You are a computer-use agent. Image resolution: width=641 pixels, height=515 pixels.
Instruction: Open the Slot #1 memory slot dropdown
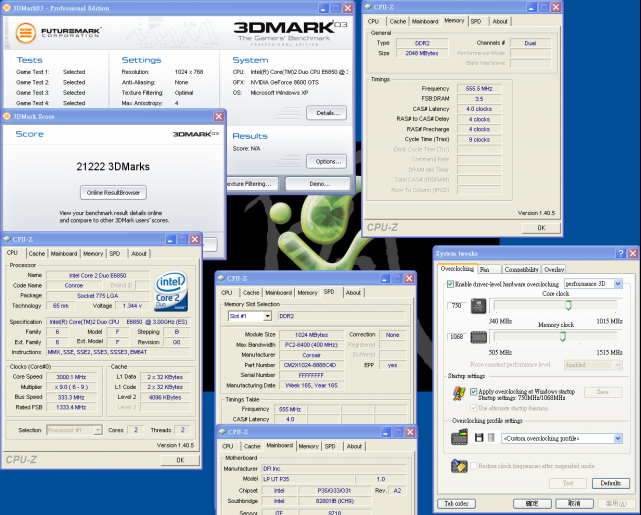point(267,316)
